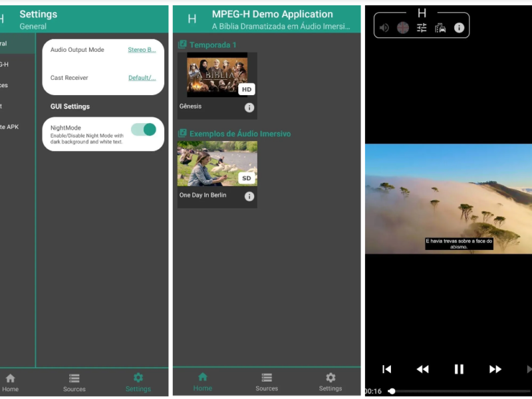Click the audio scene icon beside the sliders
This screenshot has height=399, width=532.
(x=440, y=28)
